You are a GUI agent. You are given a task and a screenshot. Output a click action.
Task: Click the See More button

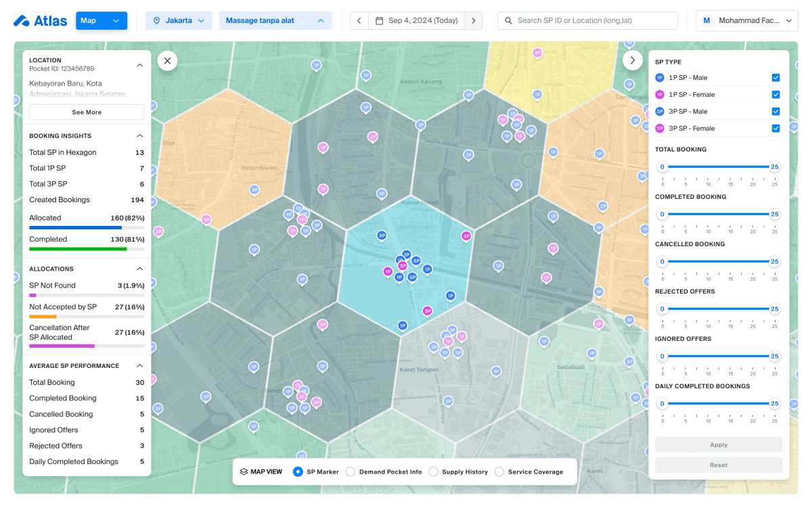point(87,112)
